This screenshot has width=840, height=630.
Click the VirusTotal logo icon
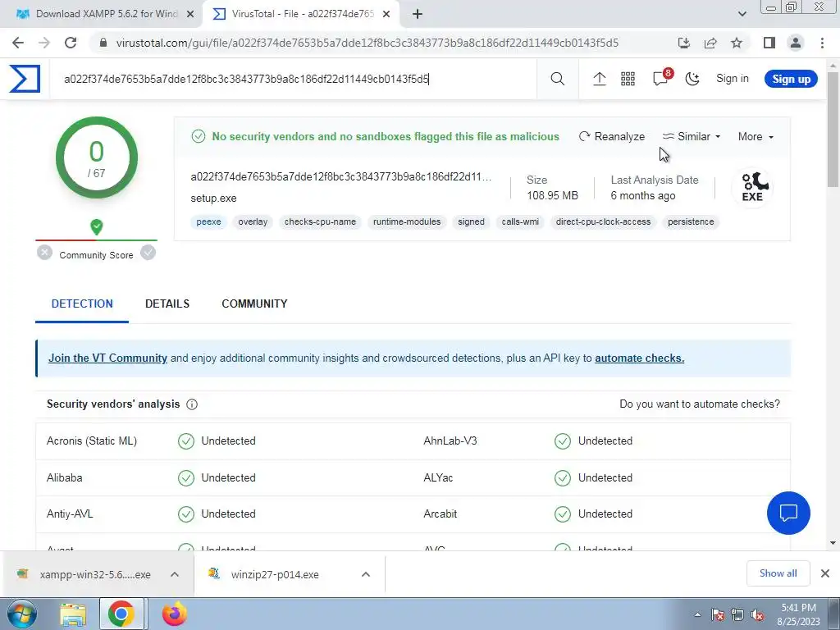[25, 79]
